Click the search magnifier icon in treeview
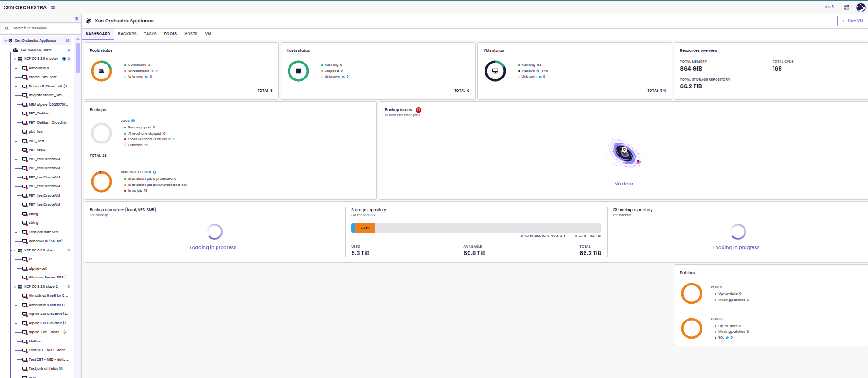The image size is (868, 378). (7, 29)
